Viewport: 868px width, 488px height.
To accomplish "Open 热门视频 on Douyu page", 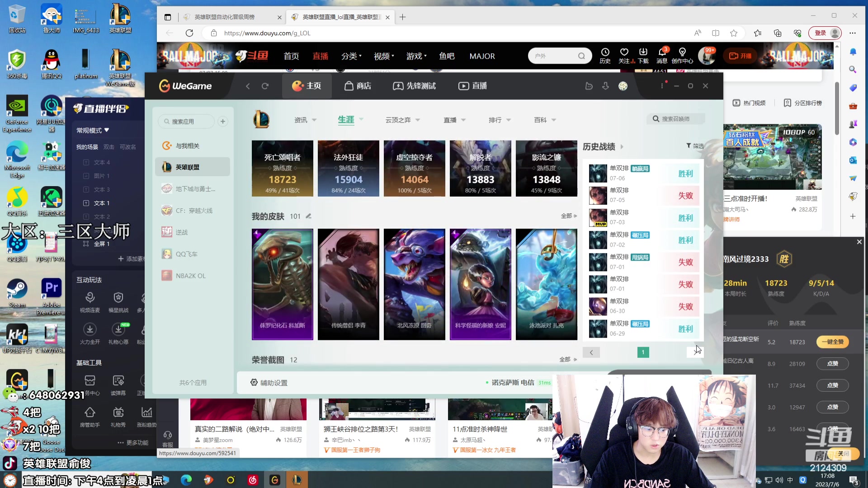I will coord(749,103).
